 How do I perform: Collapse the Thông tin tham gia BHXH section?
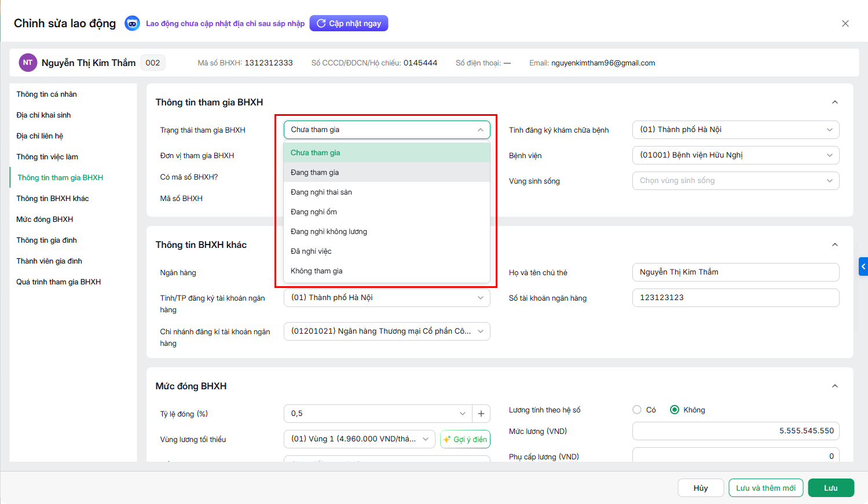tap(835, 102)
